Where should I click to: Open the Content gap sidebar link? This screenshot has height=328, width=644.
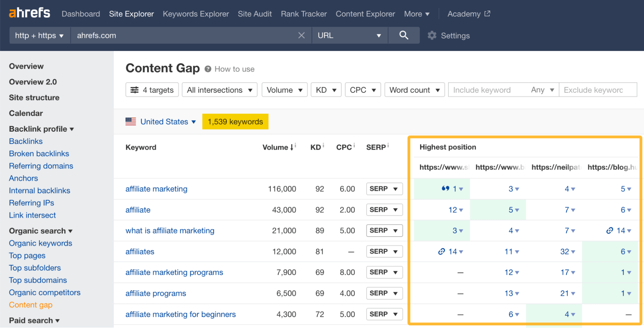tap(30, 305)
